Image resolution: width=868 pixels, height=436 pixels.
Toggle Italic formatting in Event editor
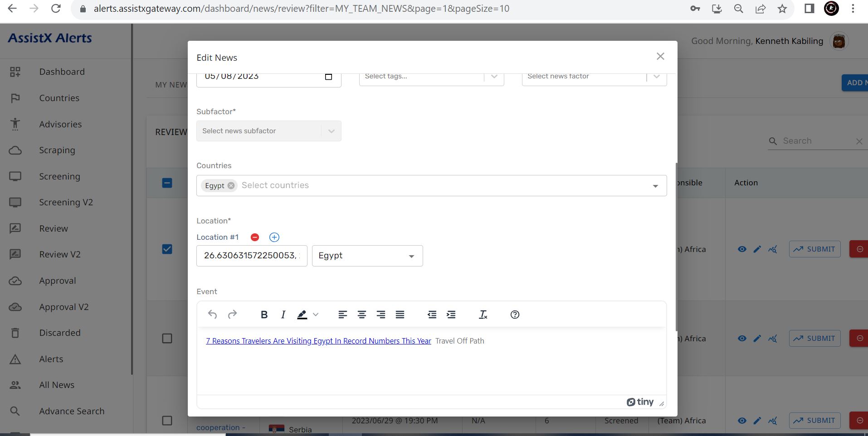283,315
